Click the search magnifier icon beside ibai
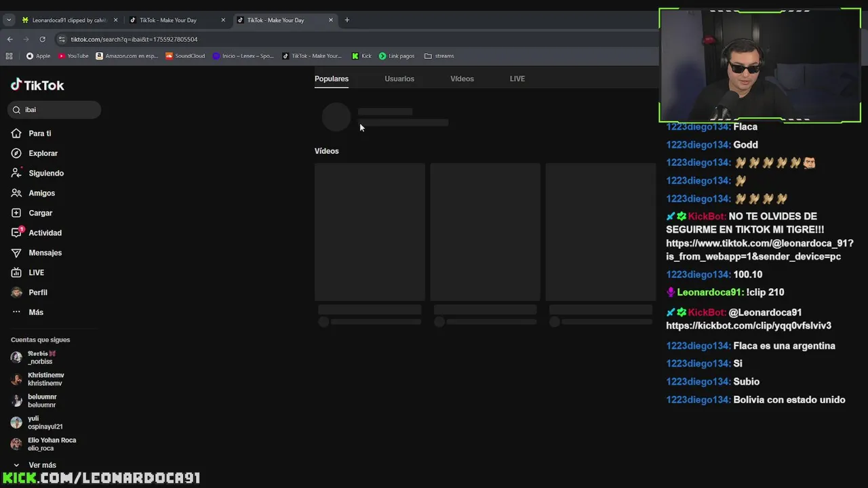Screen dimensions: 868x488 coord(17,110)
